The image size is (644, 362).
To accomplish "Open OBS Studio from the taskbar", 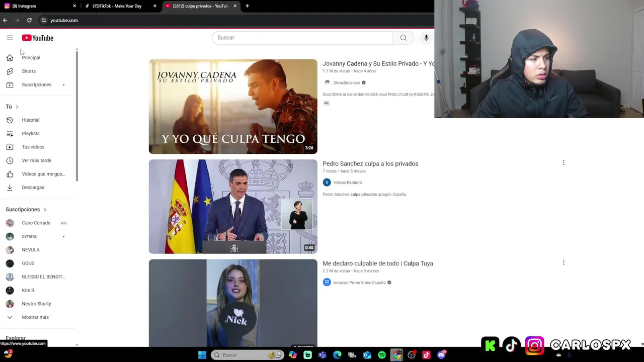I will [x=412, y=355].
